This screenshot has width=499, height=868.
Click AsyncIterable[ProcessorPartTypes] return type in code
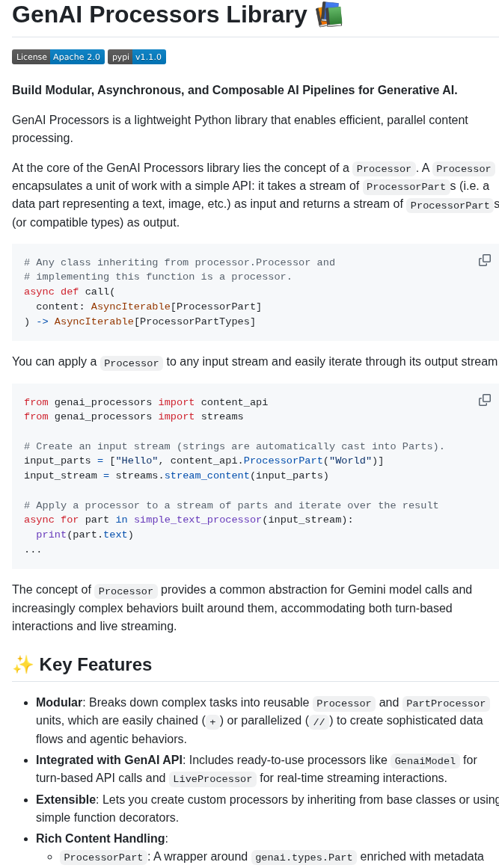pyautogui.click(x=155, y=321)
